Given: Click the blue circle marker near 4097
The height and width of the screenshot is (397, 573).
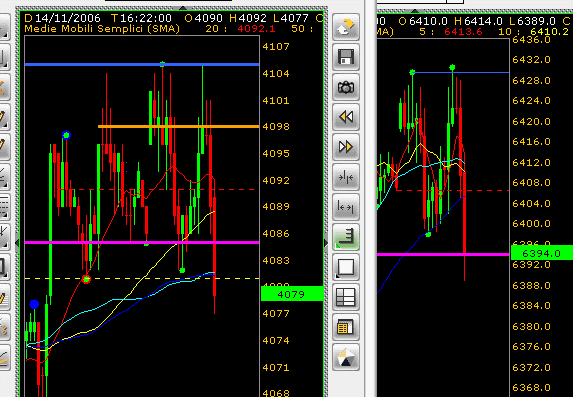Looking at the screenshot, I should pos(66,135).
